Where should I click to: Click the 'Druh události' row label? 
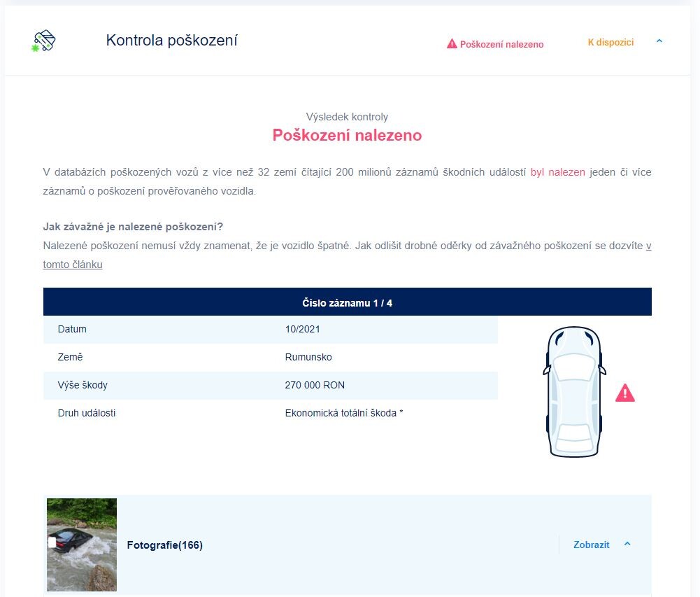(x=87, y=413)
